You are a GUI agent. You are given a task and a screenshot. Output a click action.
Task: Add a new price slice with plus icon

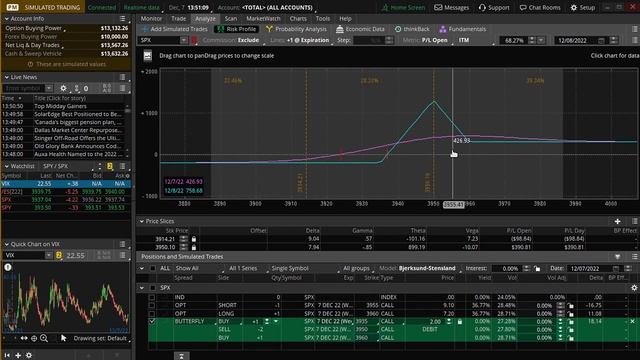click(x=618, y=221)
